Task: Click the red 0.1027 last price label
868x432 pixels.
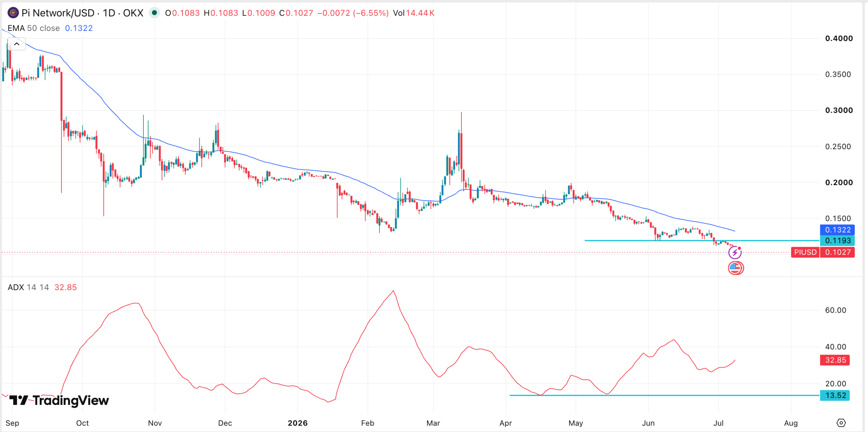Action: [x=837, y=252]
